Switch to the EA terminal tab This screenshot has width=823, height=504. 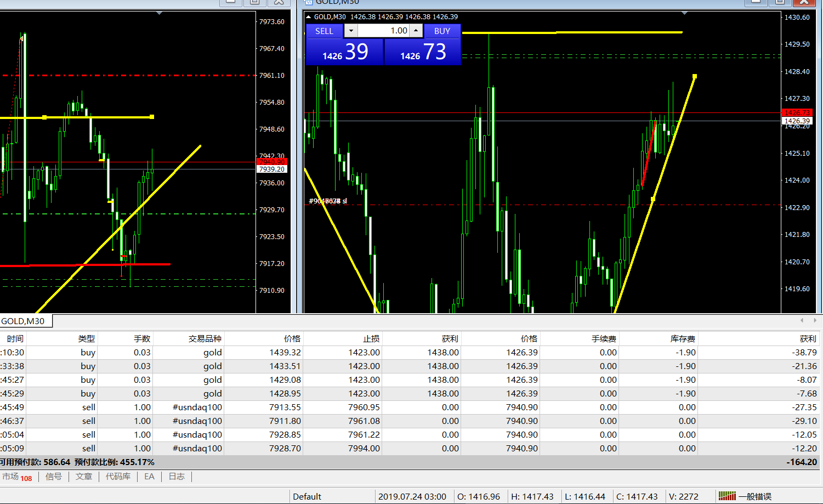tap(149, 477)
